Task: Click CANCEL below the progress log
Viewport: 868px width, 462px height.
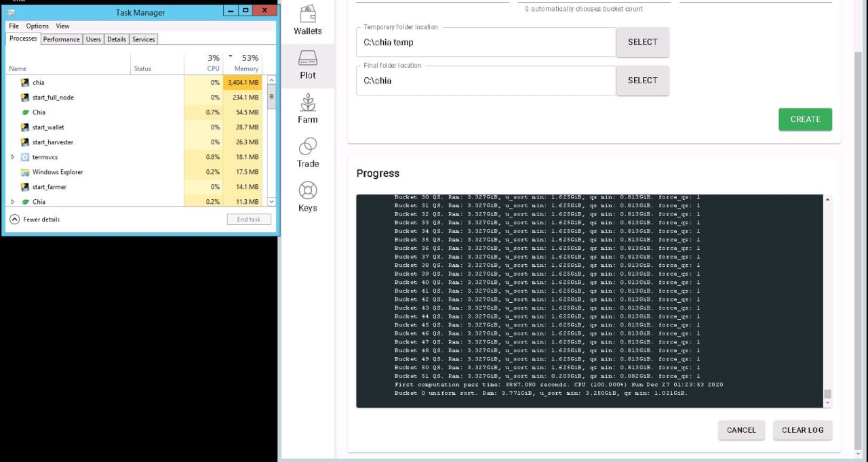Action: (741, 430)
